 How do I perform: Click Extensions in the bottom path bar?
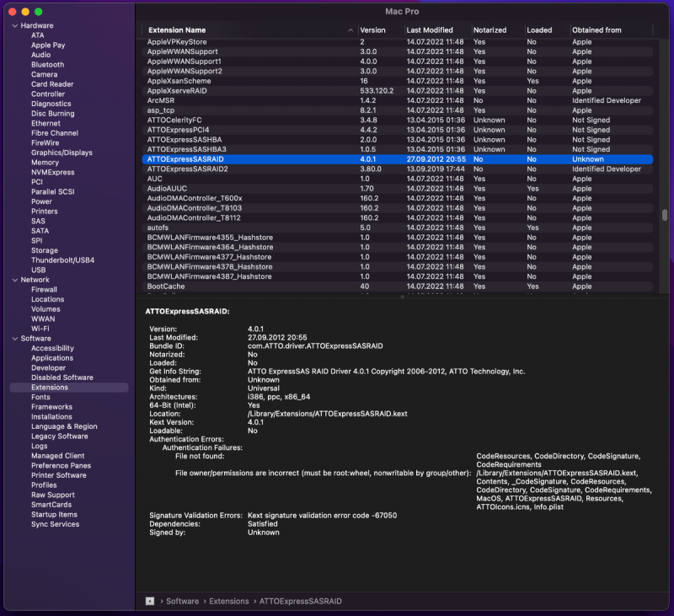point(228,601)
